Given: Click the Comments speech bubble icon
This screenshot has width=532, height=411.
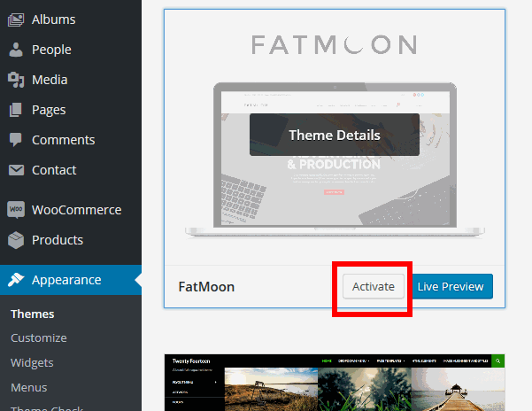Looking at the screenshot, I should 16,140.
